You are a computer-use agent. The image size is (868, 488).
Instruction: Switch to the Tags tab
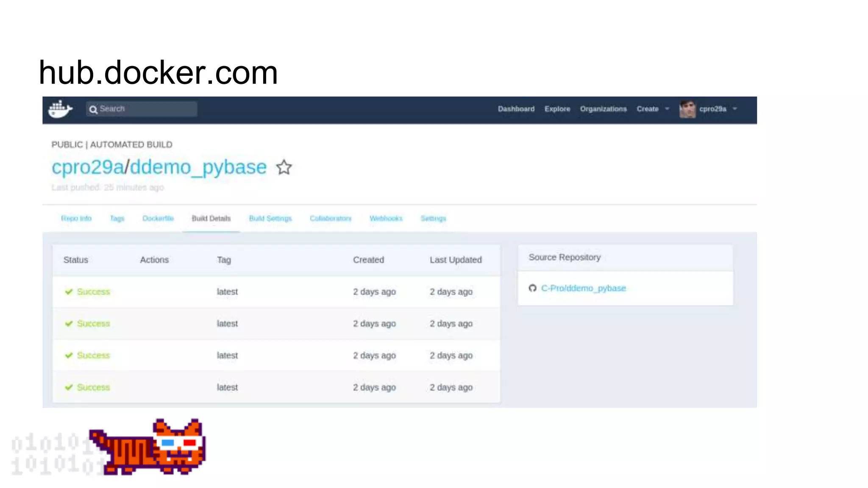(x=117, y=218)
